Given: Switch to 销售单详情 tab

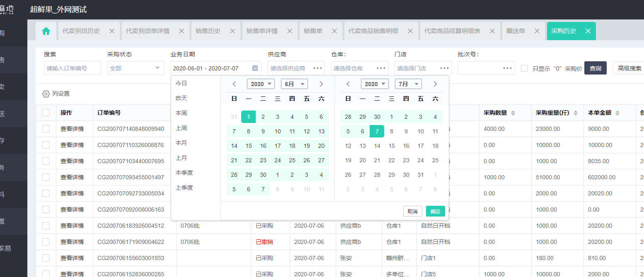Looking at the screenshot, I should point(262,31).
